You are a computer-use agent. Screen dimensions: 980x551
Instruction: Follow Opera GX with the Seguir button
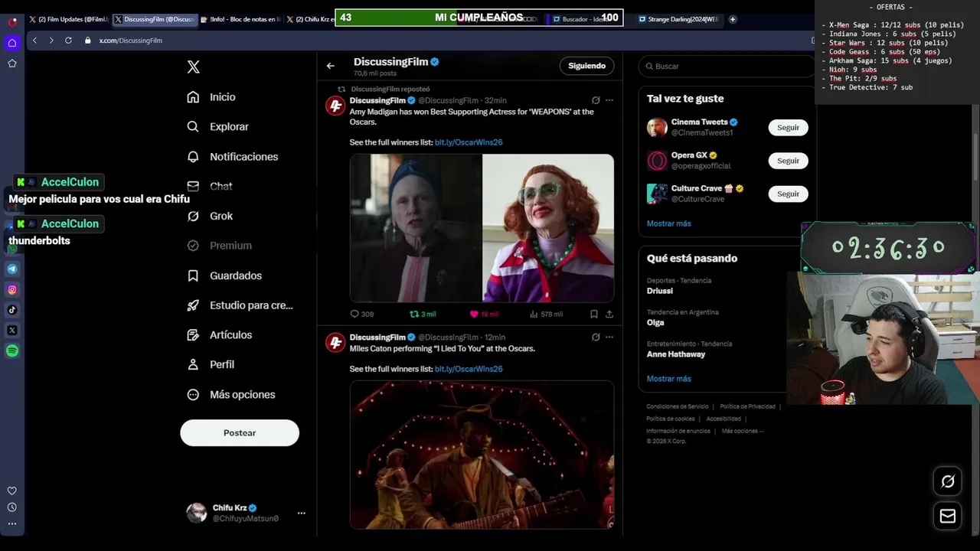pyautogui.click(x=788, y=161)
